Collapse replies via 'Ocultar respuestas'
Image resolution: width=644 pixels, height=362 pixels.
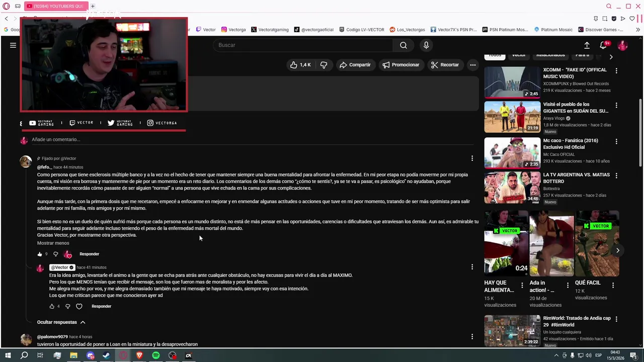61,322
